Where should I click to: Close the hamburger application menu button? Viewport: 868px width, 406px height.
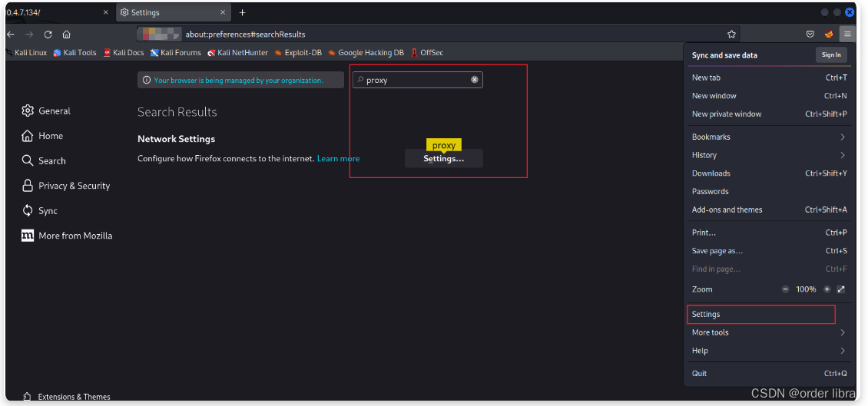[847, 35]
